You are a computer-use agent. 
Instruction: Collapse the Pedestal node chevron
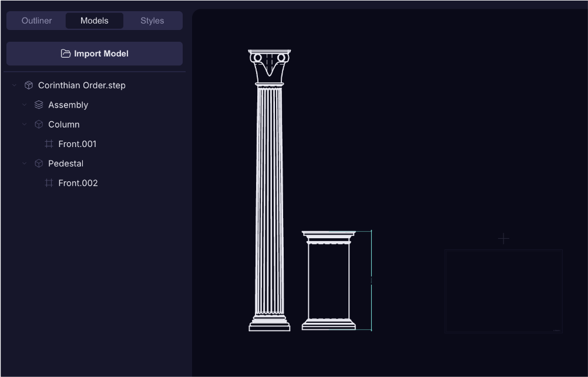click(x=25, y=164)
